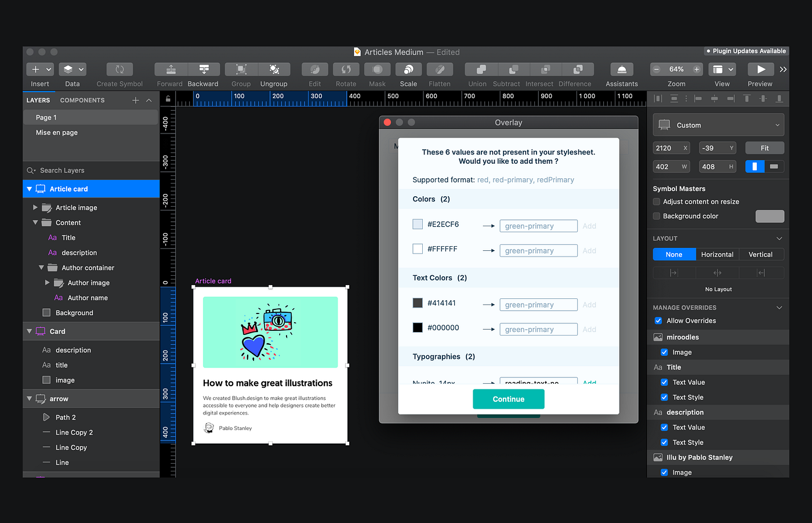812x523 pixels.
Task: Disable Allow Overrides
Action: (x=658, y=320)
